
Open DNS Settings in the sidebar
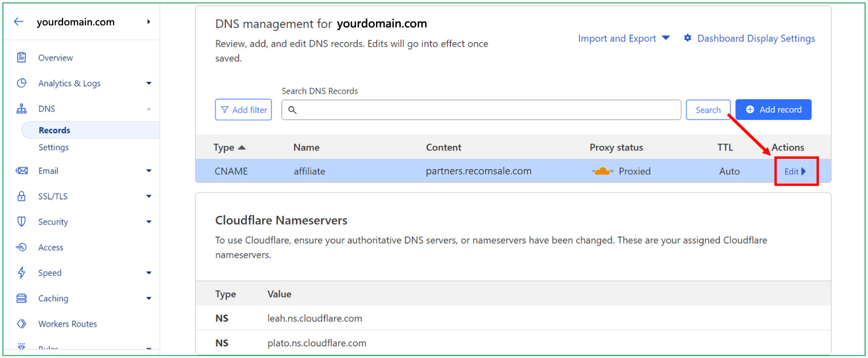click(54, 147)
